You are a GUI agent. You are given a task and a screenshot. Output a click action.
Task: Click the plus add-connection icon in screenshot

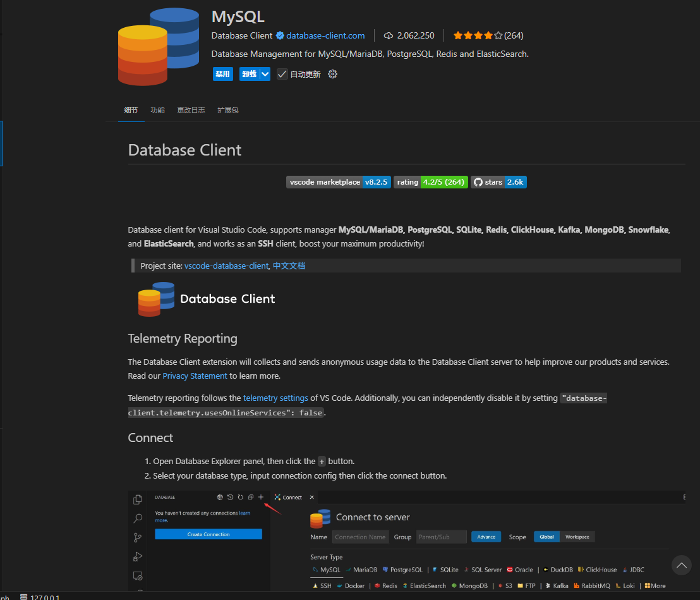[261, 497]
